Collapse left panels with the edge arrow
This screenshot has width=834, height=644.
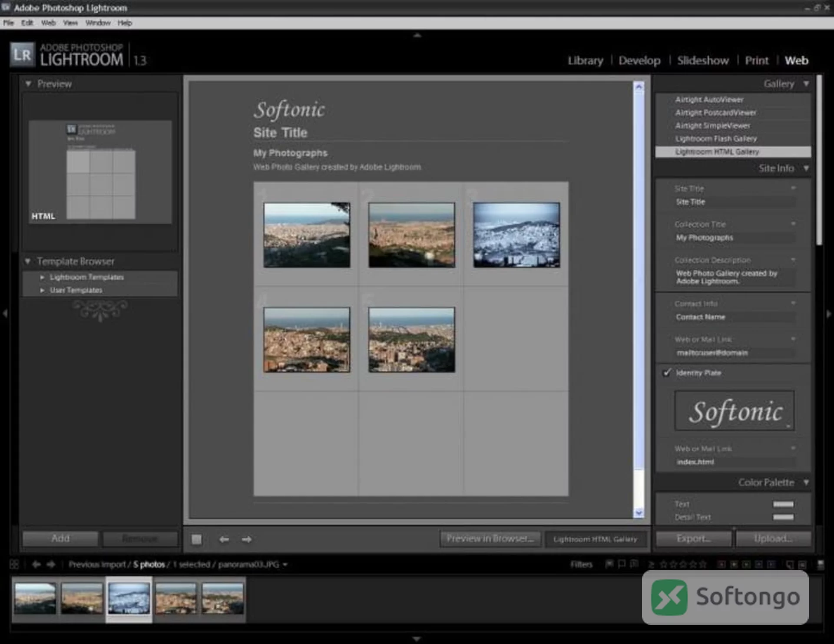pos(5,313)
